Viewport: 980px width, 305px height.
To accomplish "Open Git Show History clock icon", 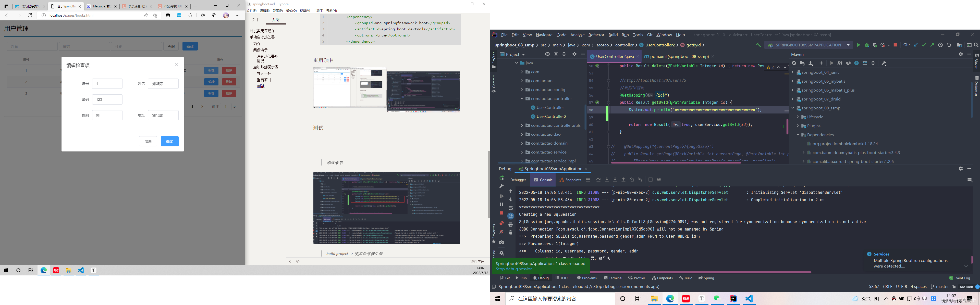I will [x=940, y=45].
